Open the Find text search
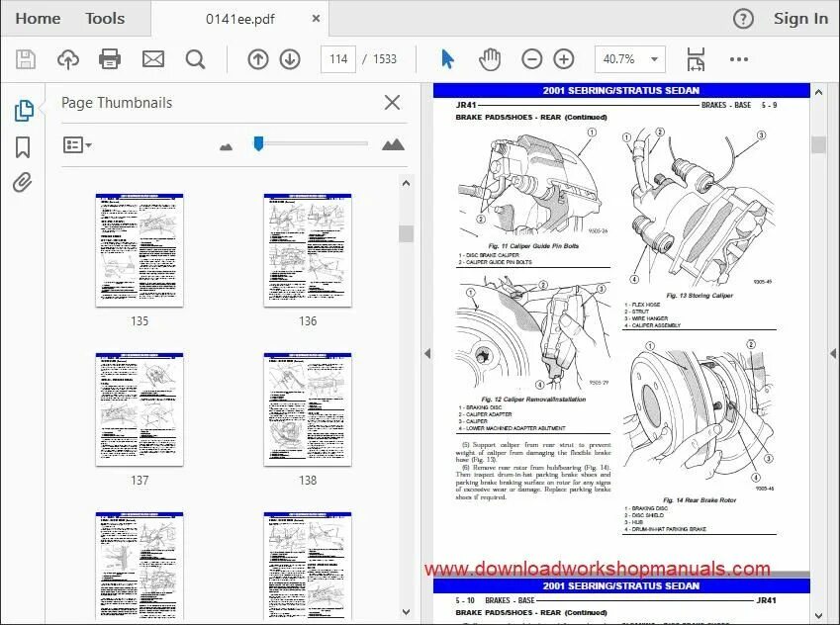840x625 pixels. click(x=195, y=59)
